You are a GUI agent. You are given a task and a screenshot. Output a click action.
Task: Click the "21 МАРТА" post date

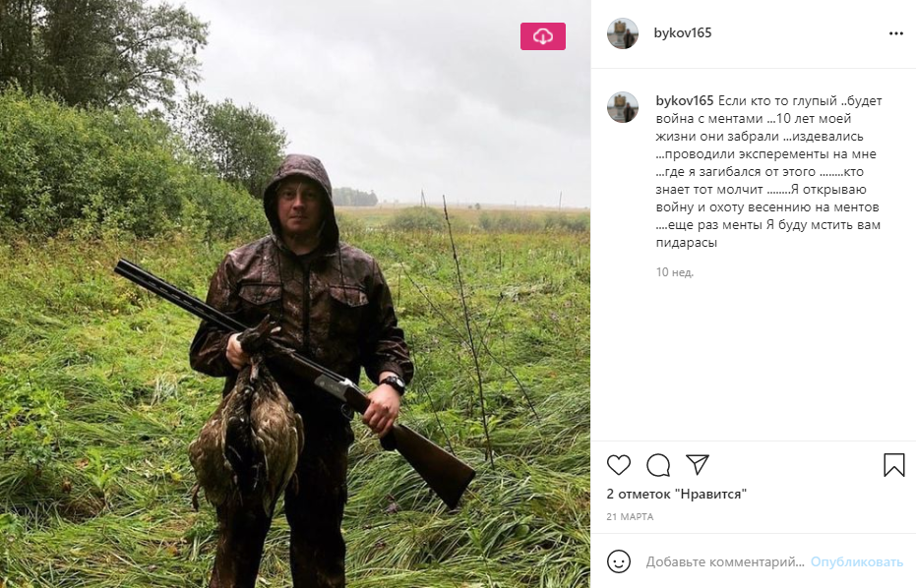click(630, 517)
